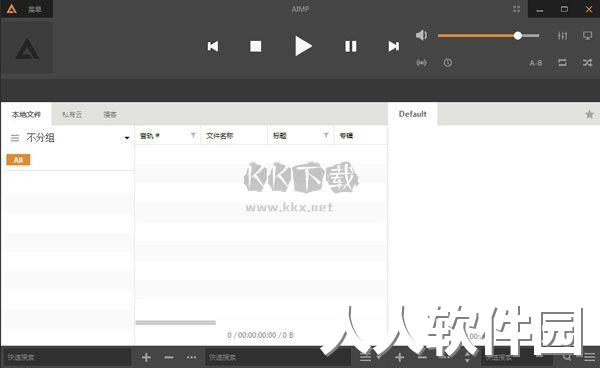Sort by the 文件名称 column header
This screenshot has width=600, height=368.
220,135
